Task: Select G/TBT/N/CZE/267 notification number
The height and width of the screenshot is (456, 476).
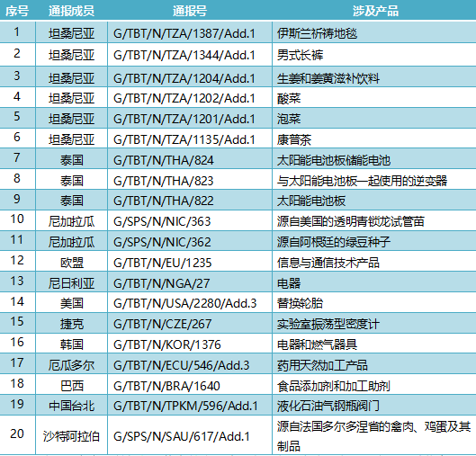Action: coord(162,324)
